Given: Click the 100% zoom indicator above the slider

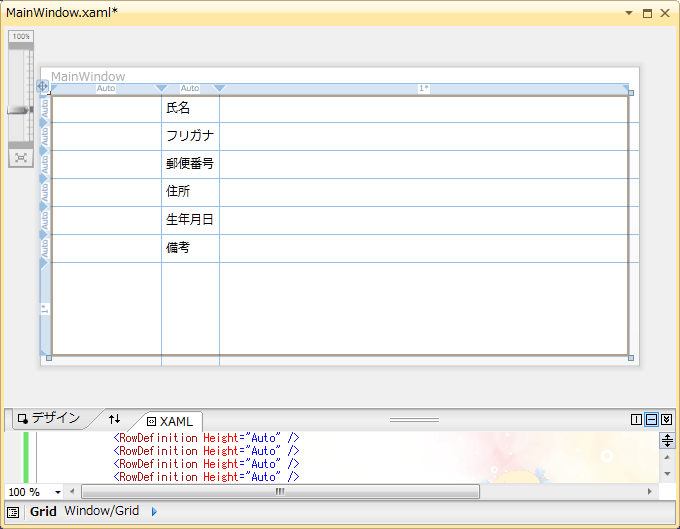Looking at the screenshot, I should coord(21,36).
